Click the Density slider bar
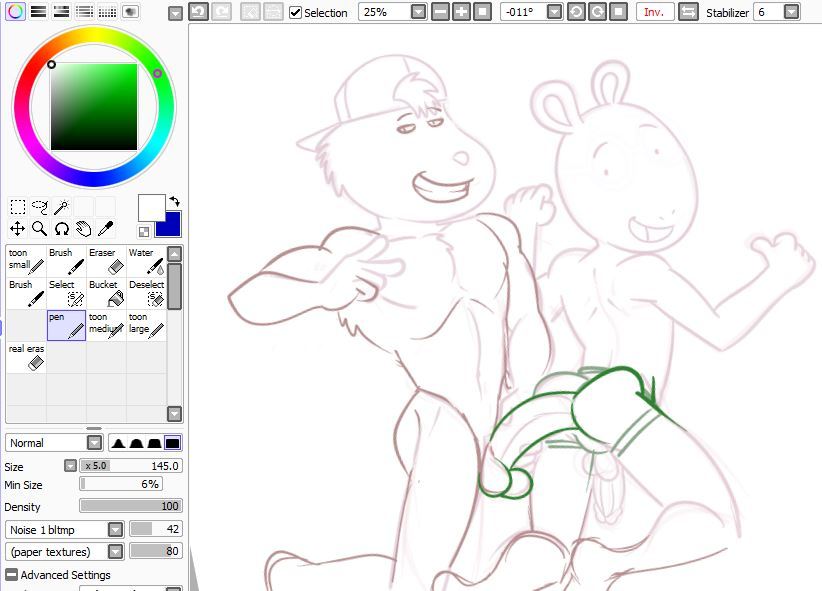Image resolution: width=822 pixels, height=591 pixels. tap(130, 506)
